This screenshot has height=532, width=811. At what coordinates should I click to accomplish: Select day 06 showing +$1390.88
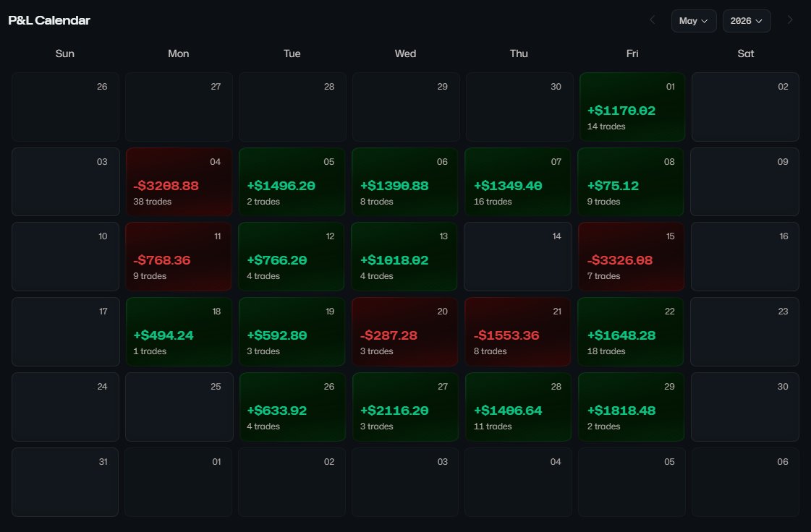click(405, 182)
